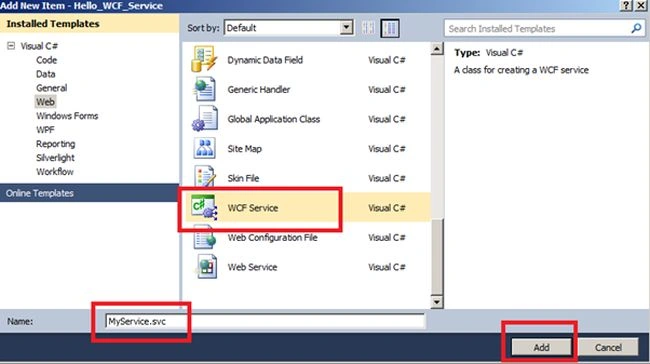Switch to medium icons list view
This screenshot has width=650, height=364.
point(390,28)
